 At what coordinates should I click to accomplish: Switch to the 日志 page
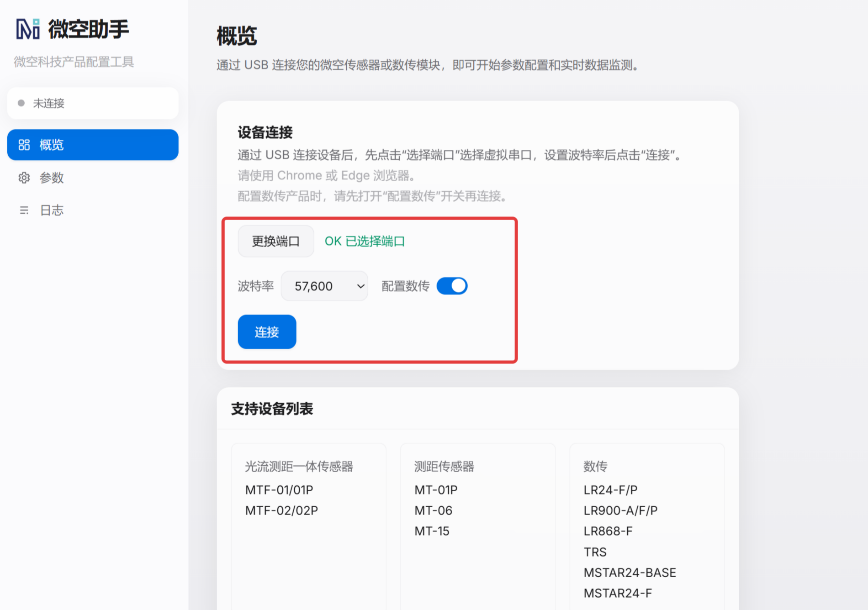click(93, 210)
